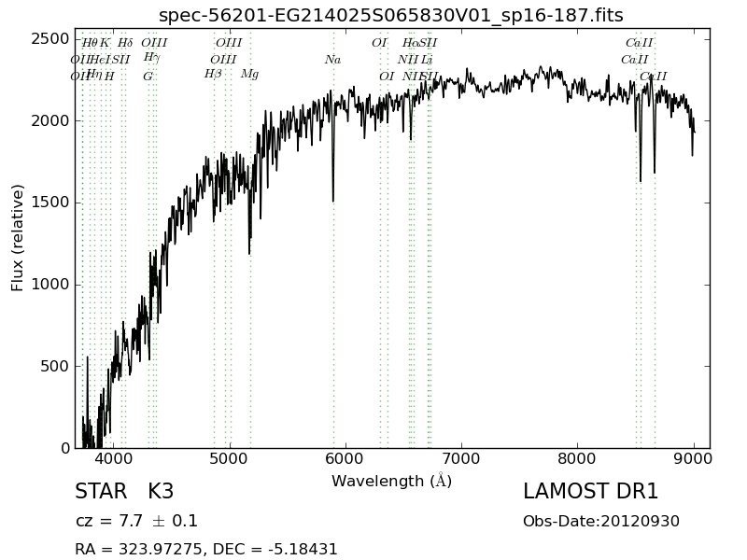Click the Li line label
This screenshot has width=747, height=560.
point(427,60)
